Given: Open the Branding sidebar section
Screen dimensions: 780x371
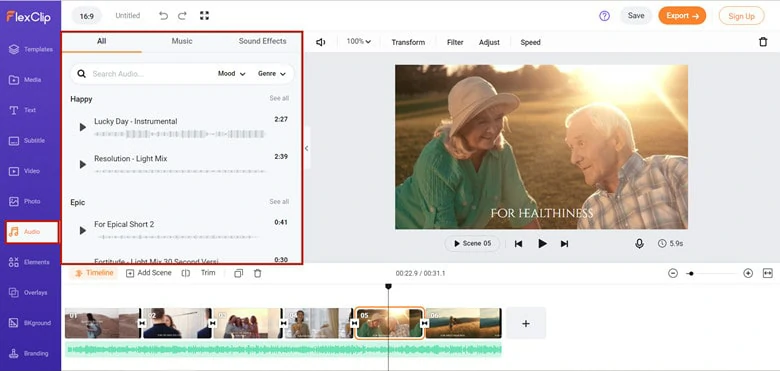Looking at the screenshot, I should (30, 354).
